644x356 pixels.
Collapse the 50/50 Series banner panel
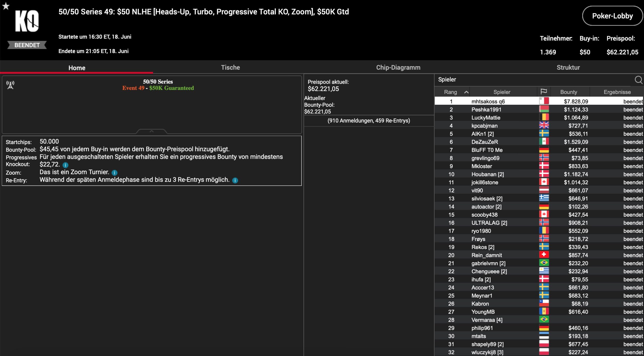tap(151, 131)
